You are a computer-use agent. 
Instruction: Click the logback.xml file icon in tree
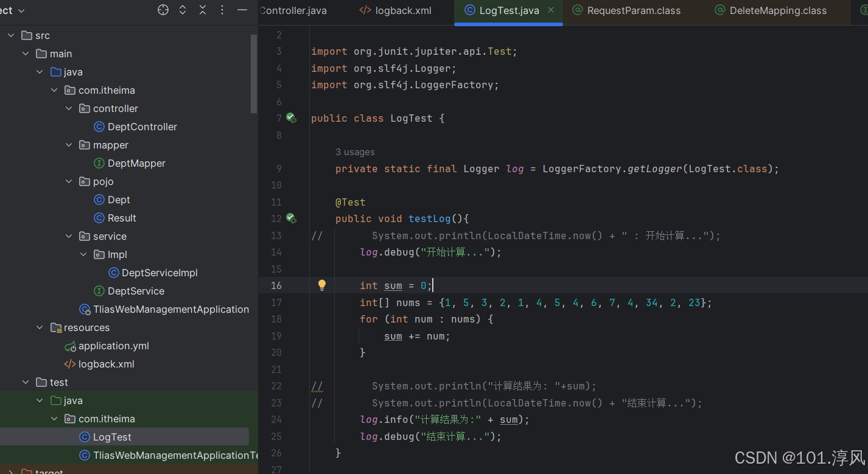(x=70, y=364)
